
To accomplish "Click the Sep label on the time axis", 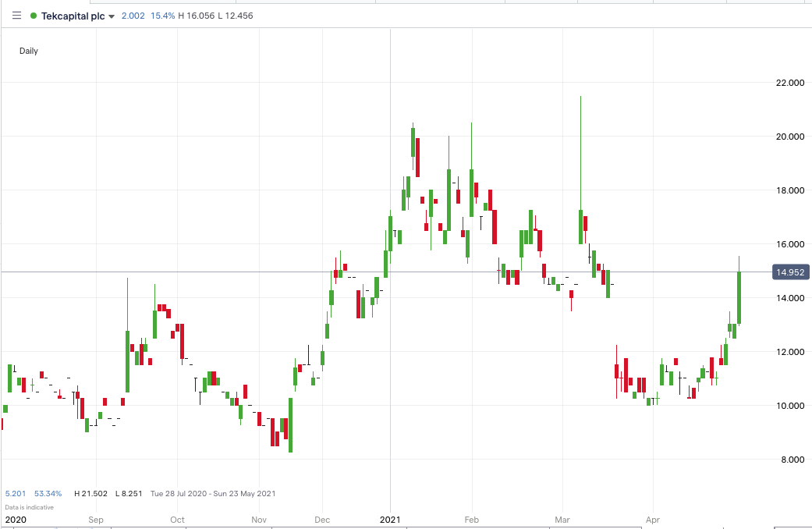I will (96, 520).
